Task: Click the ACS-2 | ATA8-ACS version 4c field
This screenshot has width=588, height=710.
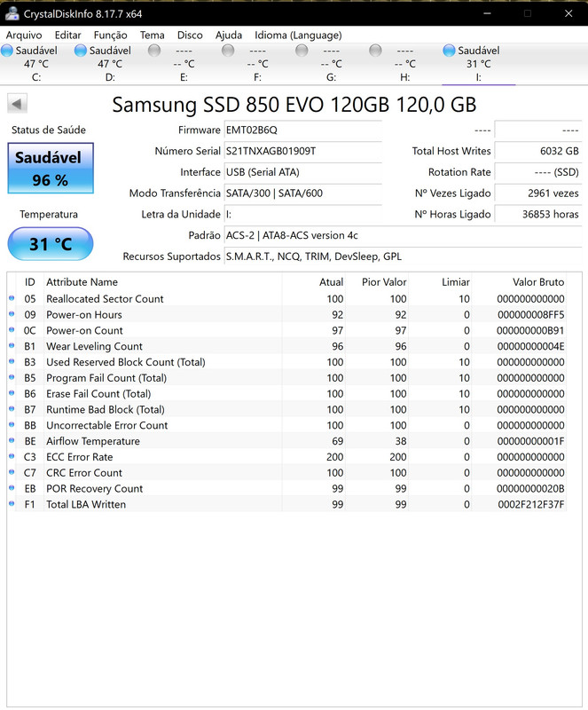Action: [x=403, y=235]
